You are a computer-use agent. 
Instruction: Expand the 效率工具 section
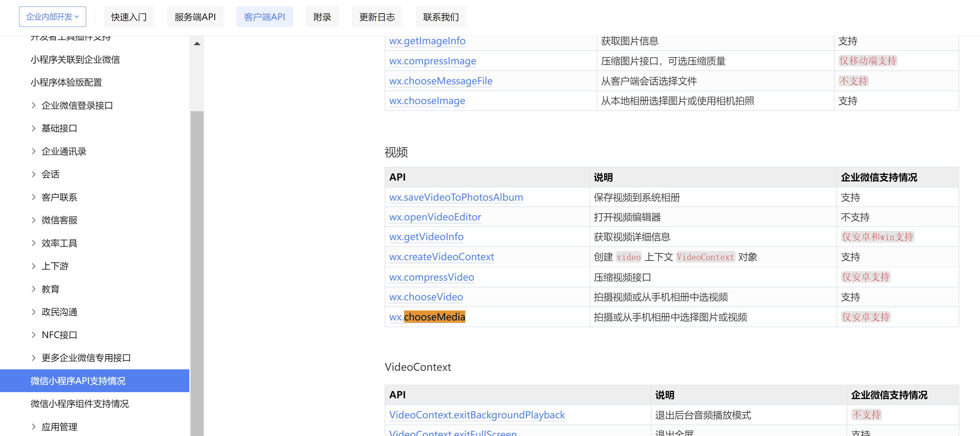click(59, 243)
